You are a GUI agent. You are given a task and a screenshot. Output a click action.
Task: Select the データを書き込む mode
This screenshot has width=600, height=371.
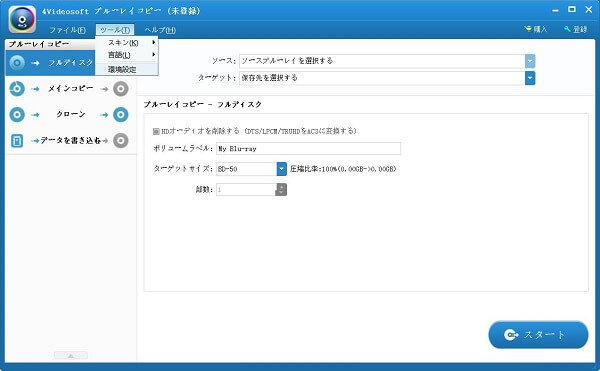click(71, 140)
